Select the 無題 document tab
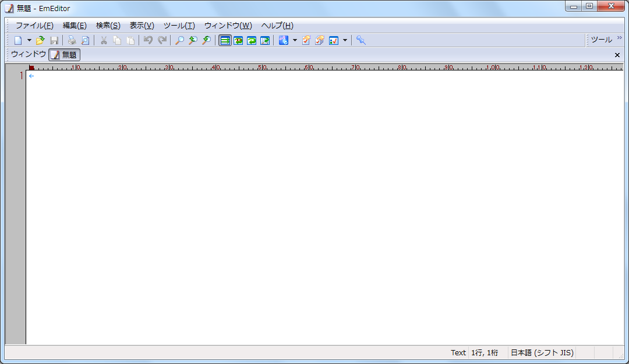This screenshot has width=629, height=364. [64, 55]
